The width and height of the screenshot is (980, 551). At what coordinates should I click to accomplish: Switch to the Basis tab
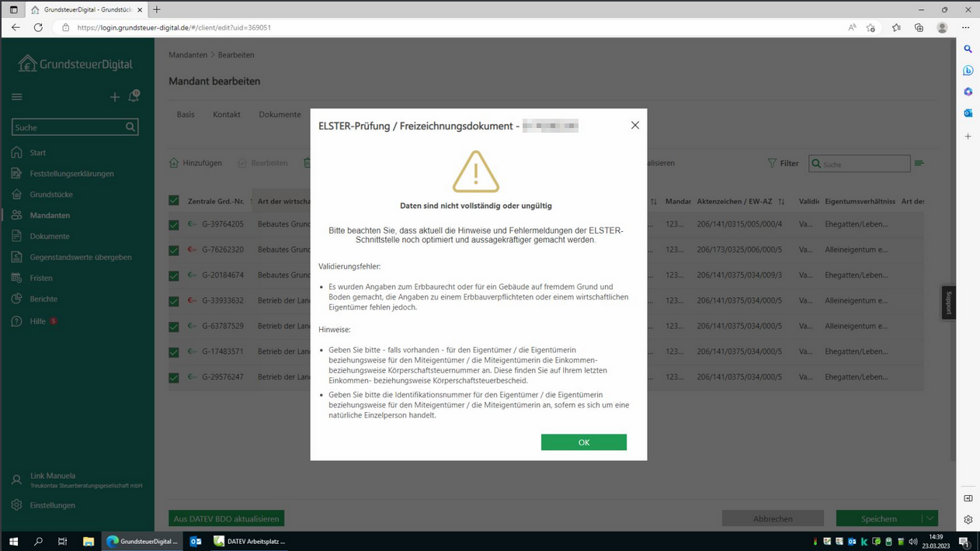[x=186, y=115]
